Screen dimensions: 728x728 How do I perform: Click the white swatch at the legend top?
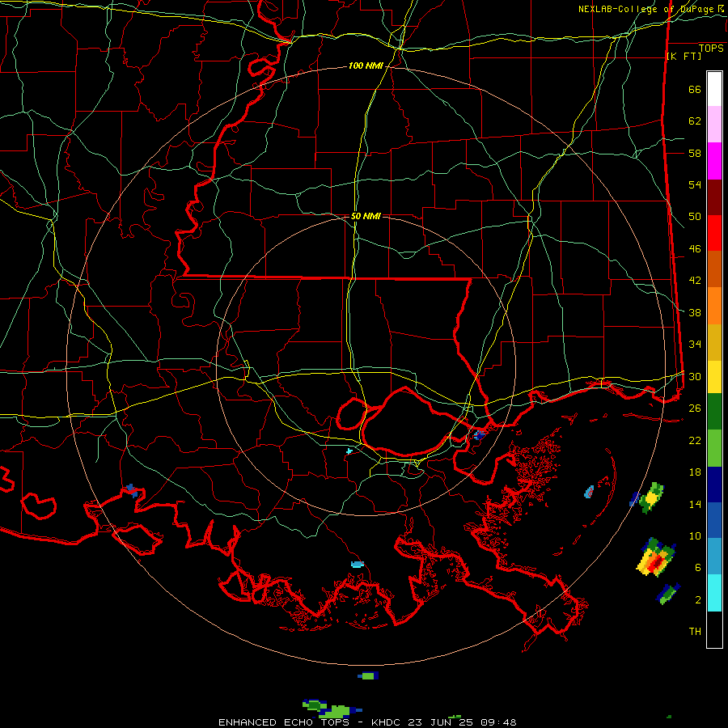point(714,89)
